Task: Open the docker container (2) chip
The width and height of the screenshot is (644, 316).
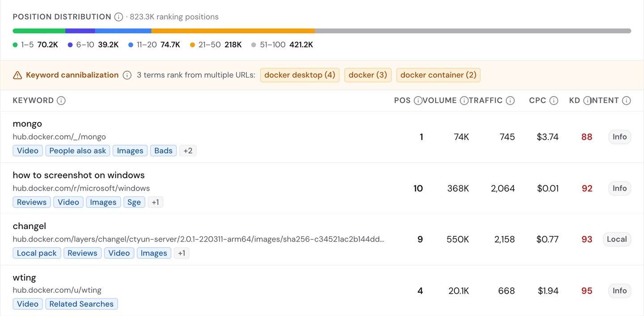Action: click(x=438, y=75)
